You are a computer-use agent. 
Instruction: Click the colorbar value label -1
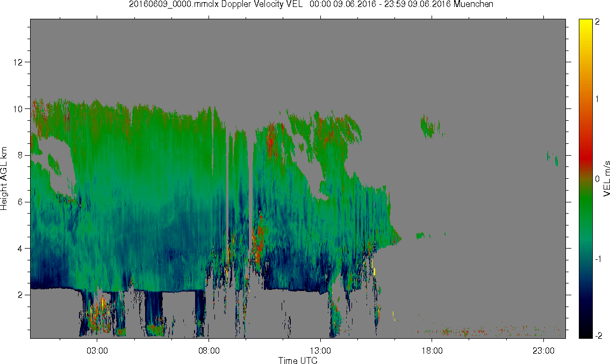pos(597,259)
